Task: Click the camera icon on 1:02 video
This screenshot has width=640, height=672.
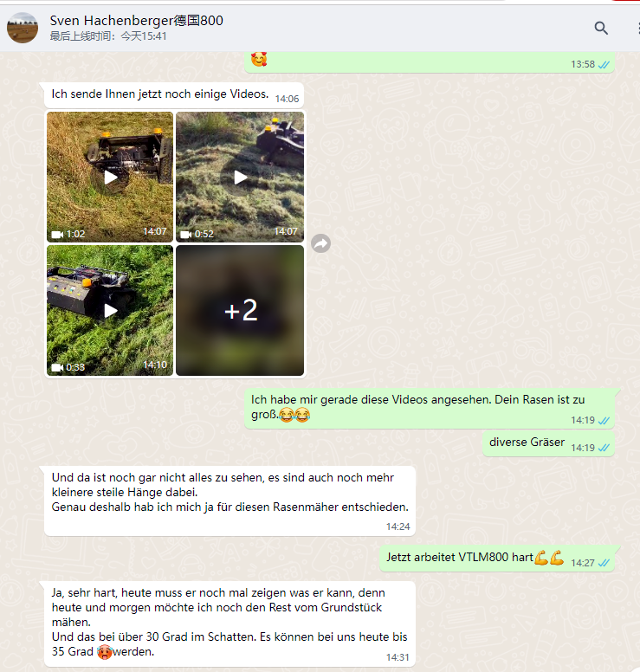Action: tap(57, 235)
